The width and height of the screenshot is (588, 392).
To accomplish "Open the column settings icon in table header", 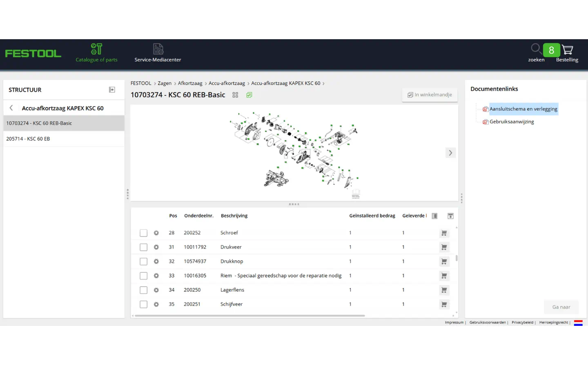I will [434, 216].
